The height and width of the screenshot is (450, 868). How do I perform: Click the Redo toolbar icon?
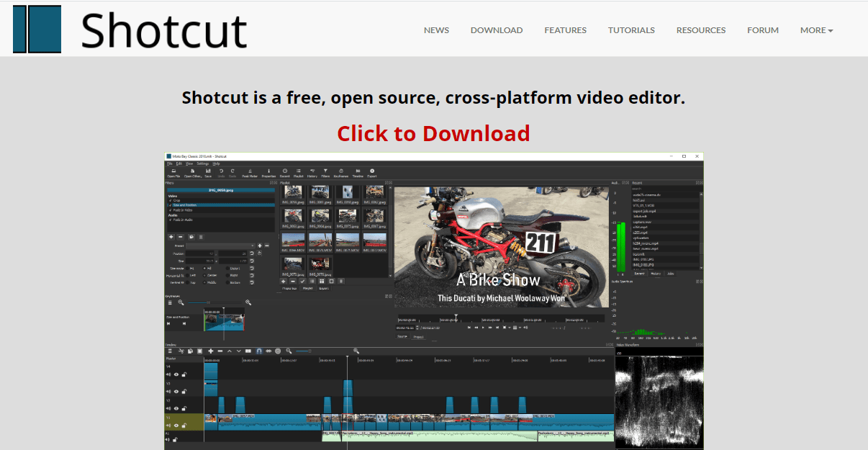pyautogui.click(x=232, y=173)
